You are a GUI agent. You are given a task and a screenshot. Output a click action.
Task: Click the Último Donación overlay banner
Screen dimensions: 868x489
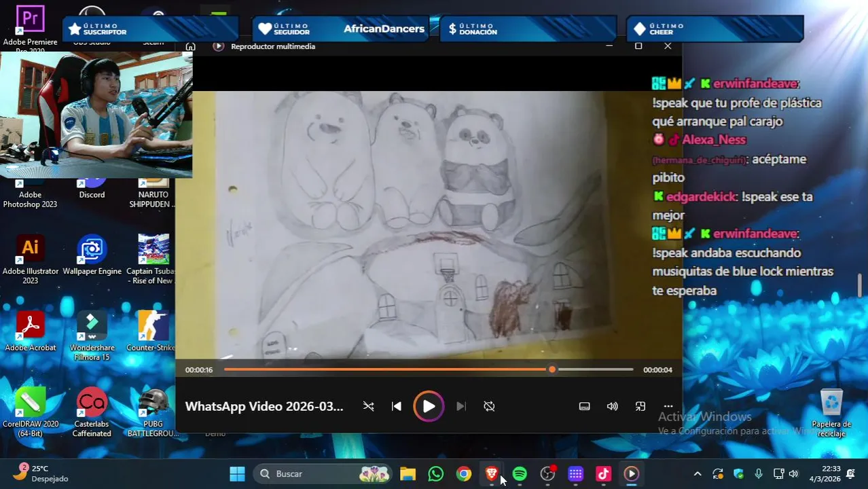528,29
